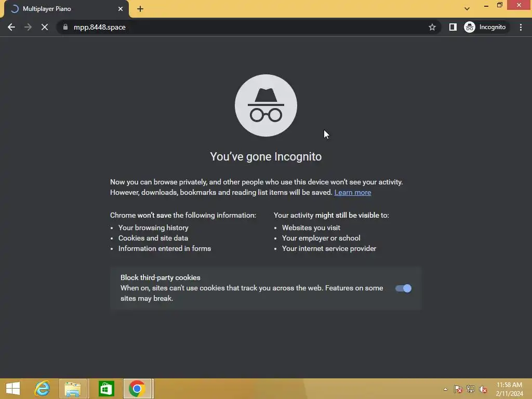Click the Chrome taskbar icon
This screenshot has height=399, width=532.
137,389
